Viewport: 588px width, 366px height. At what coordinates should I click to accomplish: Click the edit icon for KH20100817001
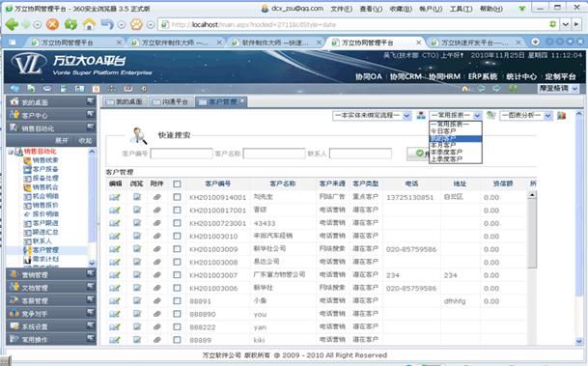(x=114, y=211)
